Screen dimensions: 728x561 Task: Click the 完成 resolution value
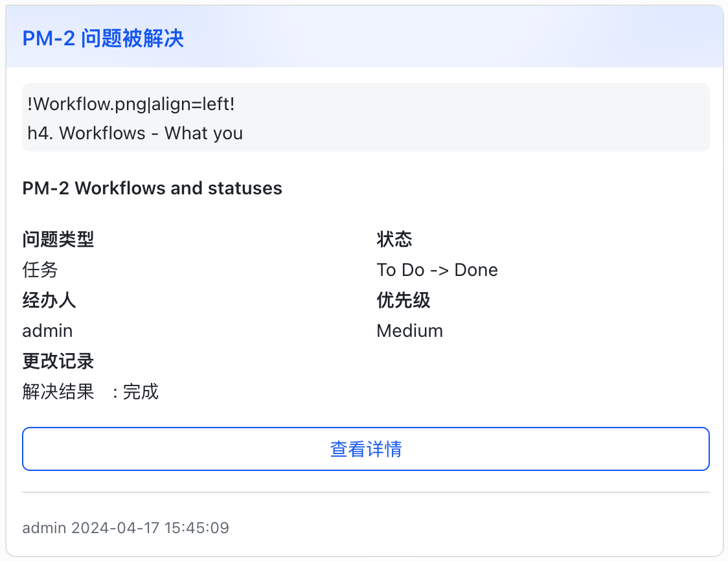141,392
